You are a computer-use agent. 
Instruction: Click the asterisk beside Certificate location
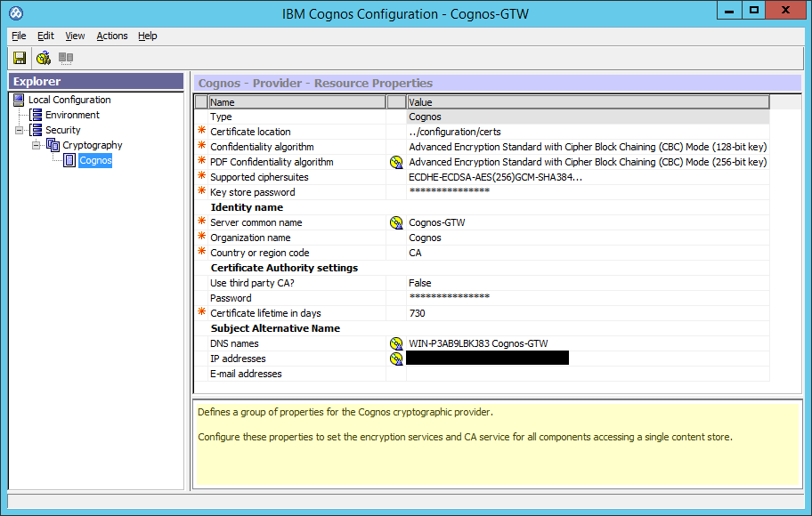click(201, 130)
